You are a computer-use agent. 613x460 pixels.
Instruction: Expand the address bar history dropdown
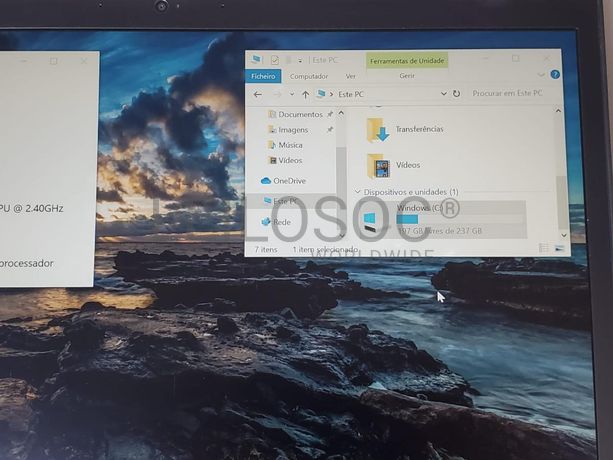[x=443, y=94]
